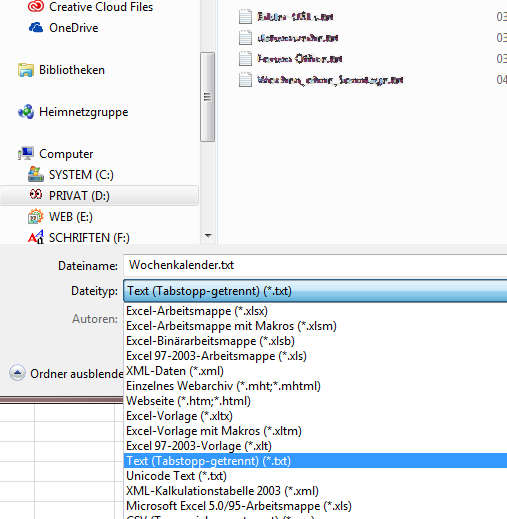Choose Microsoft Excel 5.0/95-Arbeitsmappe (*.xls)

[x=315, y=506]
